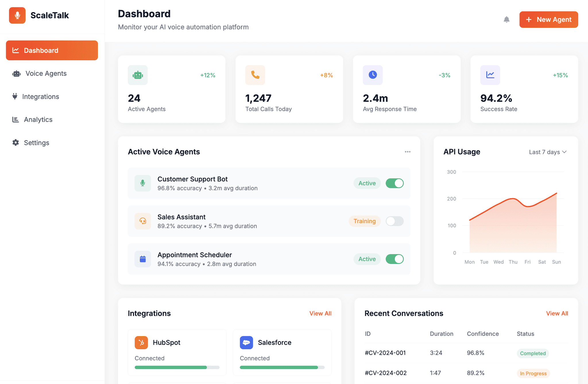This screenshot has width=588, height=384.
Task: Click the Active Agents robot icon
Action: tap(138, 75)
